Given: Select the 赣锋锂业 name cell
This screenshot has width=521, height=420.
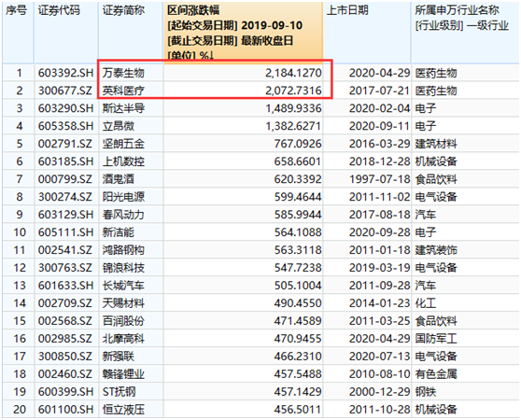Looking at the screenshot, I should tap(123, 374).
